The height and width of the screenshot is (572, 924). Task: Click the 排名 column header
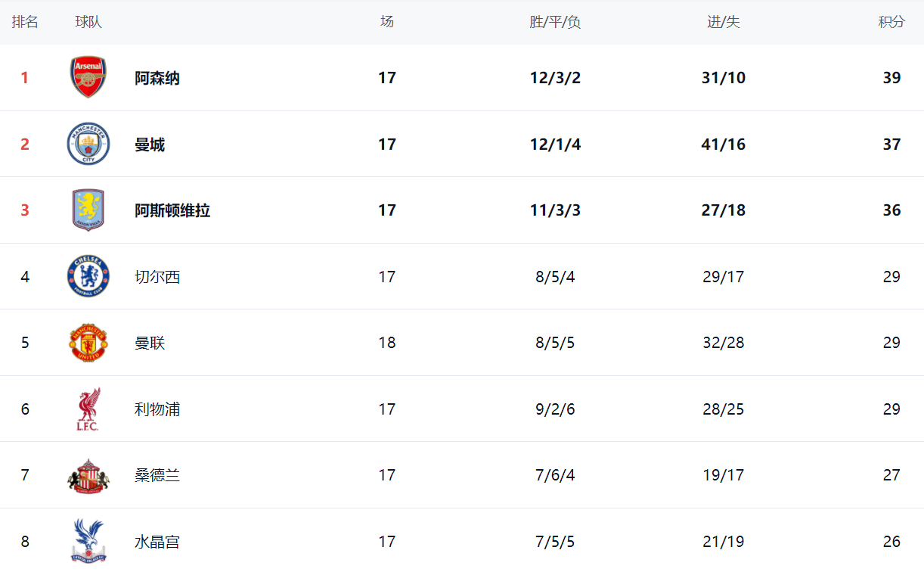click(25, 22)
